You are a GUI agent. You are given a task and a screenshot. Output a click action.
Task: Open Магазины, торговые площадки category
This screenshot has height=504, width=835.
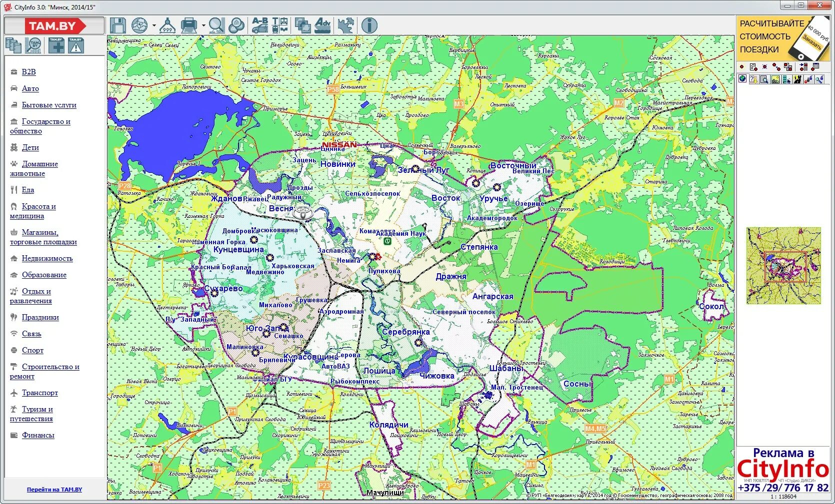coord(43,237)
